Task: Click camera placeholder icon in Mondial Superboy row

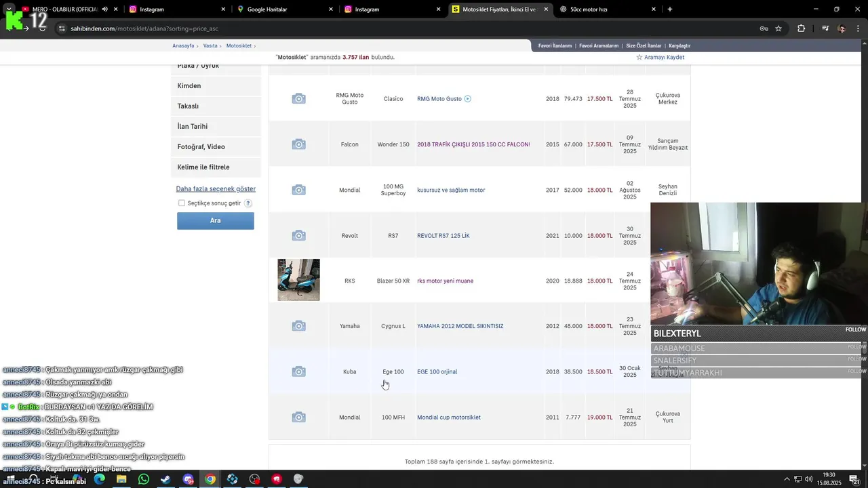Action: pos(298,190)
